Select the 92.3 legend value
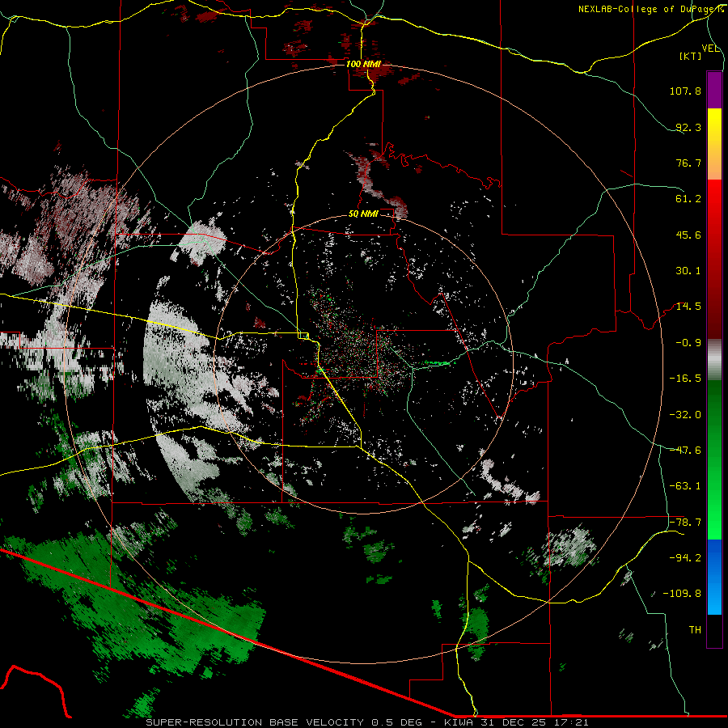This screenshot has height=728, width=728. pos(688,127)
